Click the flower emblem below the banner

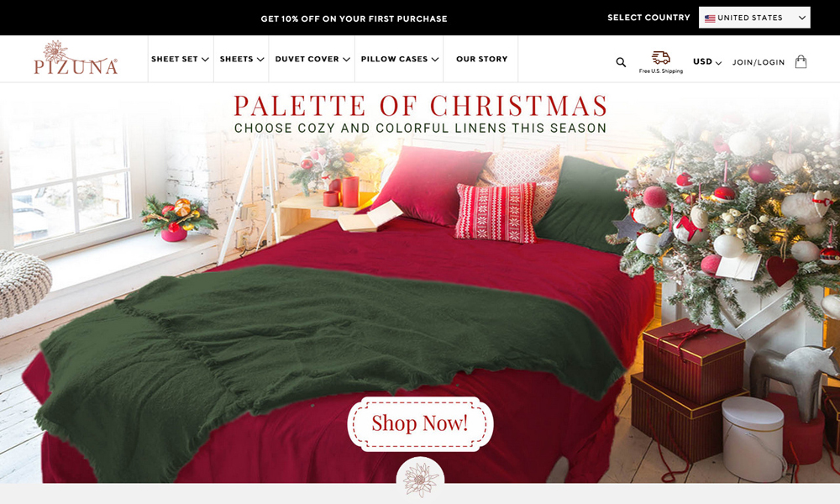point(420,478)
